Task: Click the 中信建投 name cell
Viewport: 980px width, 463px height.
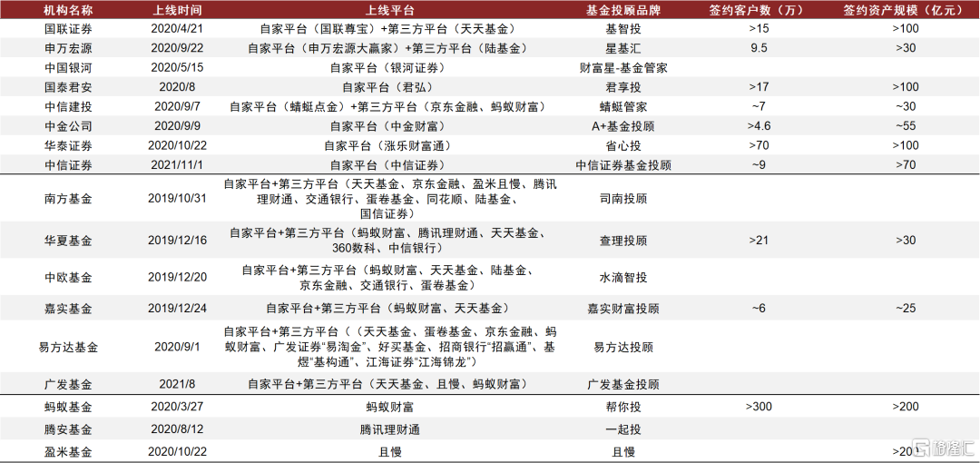Action: click(x=67, y=106)
